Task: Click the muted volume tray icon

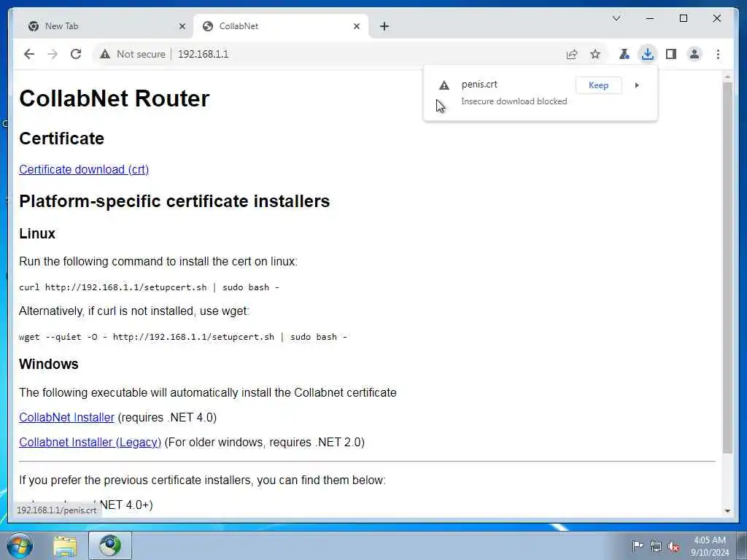Action: pyautogui.click(x=673, y=546)
